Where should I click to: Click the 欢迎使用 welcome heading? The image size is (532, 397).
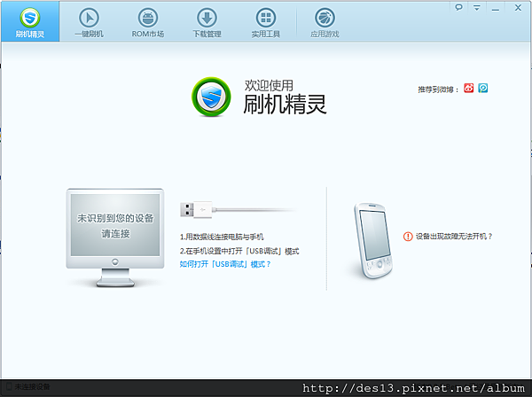269,85
